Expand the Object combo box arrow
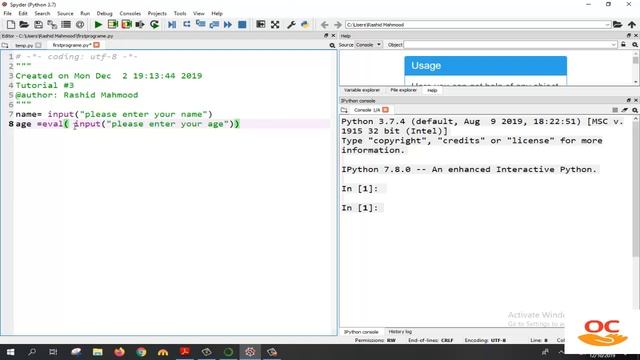This screenshot has width=640, height=360. [x=613, y=44]
